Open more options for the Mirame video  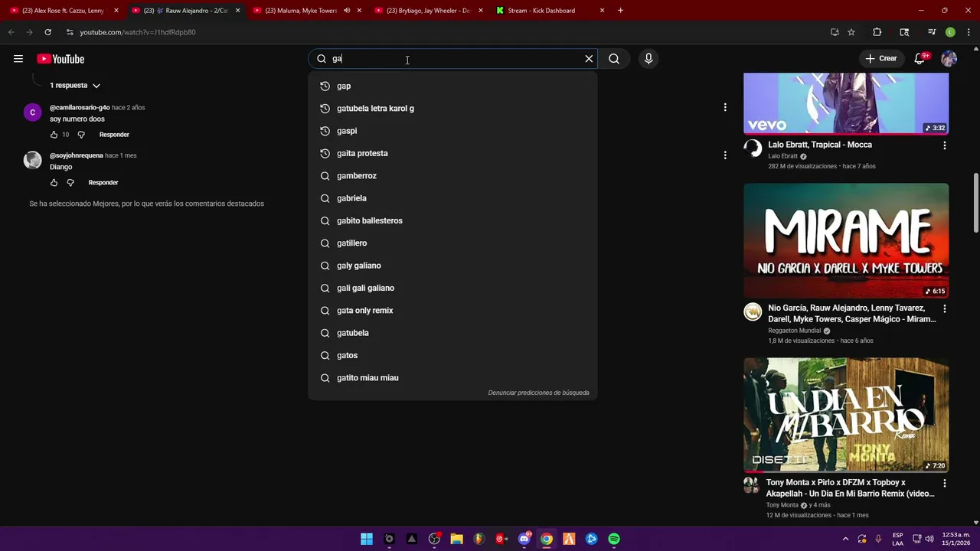pyautogui.click(x=944, y=309)
